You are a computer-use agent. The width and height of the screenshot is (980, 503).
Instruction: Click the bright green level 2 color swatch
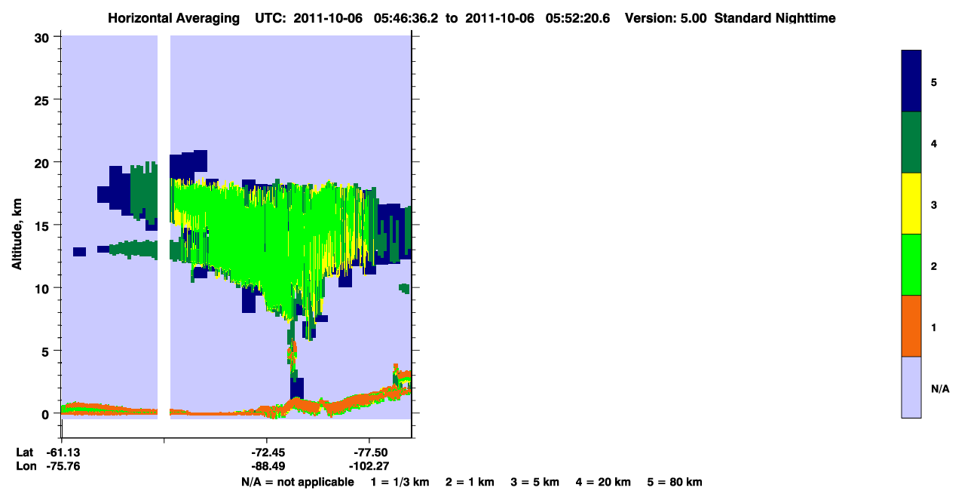(x=911, y=265)
